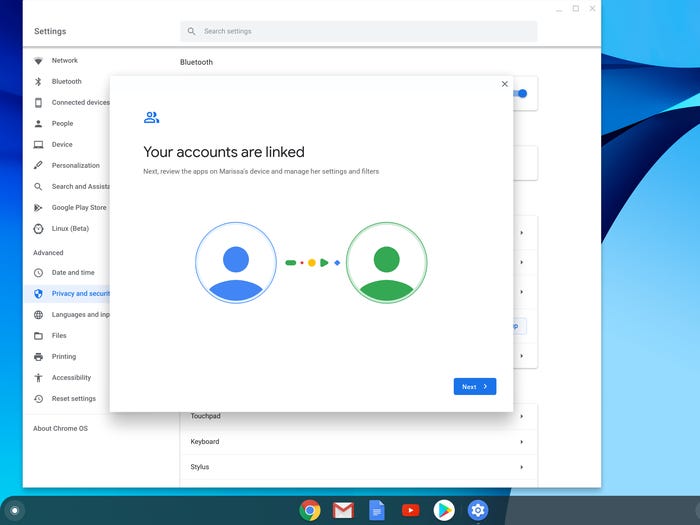Select Bluetooth in the sidebar
Viewport: 700px width, 525px height.
pyautogui.click(x=66, y=81)
